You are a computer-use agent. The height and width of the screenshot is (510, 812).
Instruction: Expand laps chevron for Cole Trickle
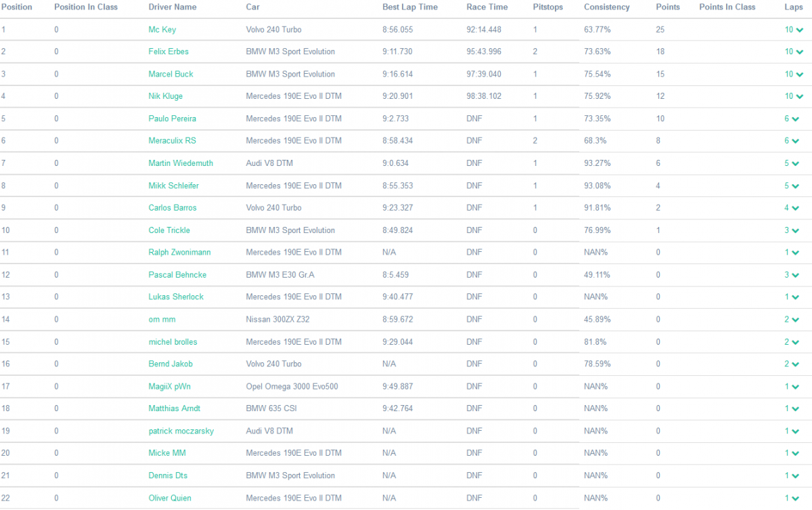795,231
